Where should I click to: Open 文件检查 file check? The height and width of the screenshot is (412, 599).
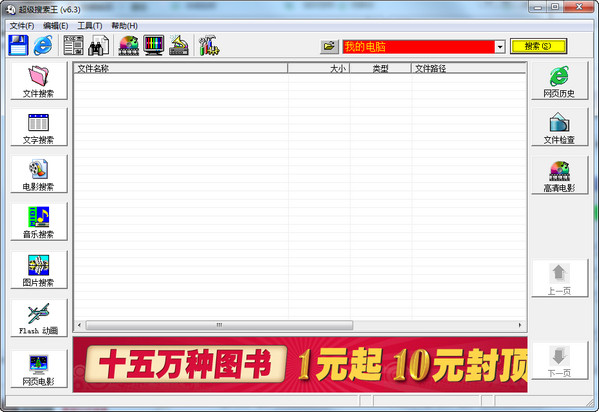[559, 127]
